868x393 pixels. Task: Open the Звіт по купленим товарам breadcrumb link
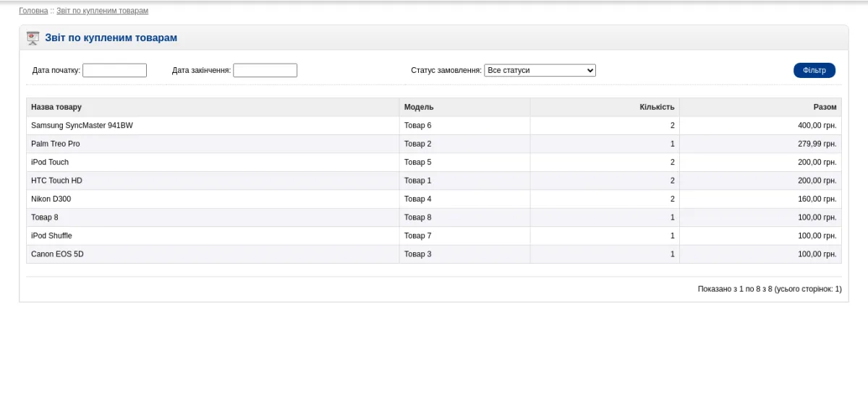tap(102, 11)
